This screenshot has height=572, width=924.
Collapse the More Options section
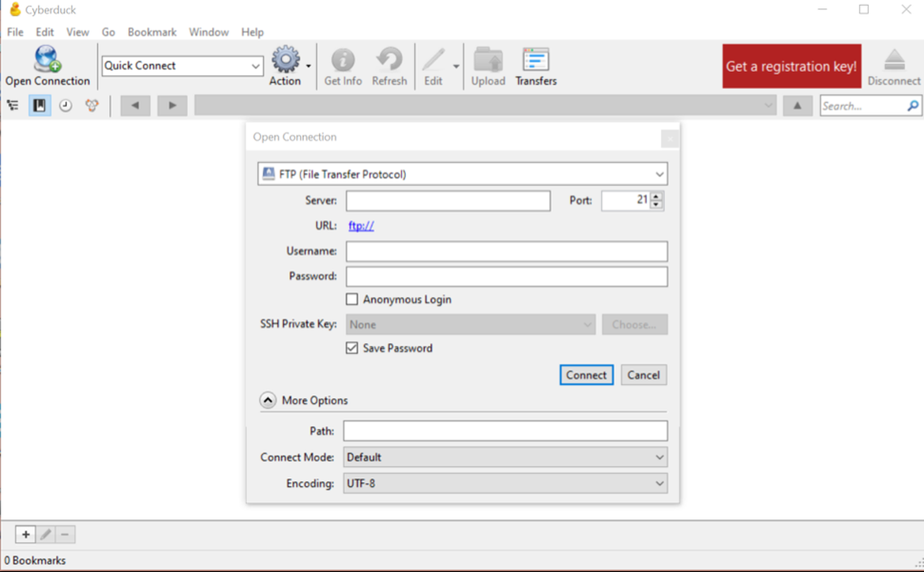[x=268, y=401]
